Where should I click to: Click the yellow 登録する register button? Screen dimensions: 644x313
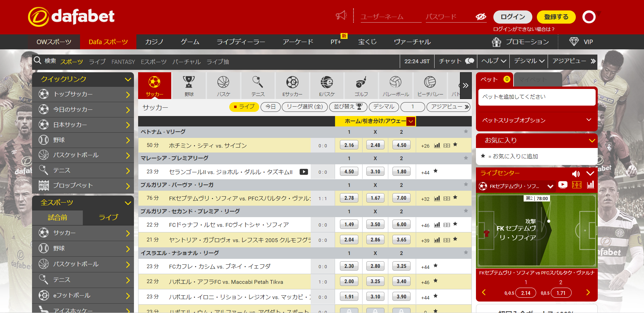coord(556,17)
